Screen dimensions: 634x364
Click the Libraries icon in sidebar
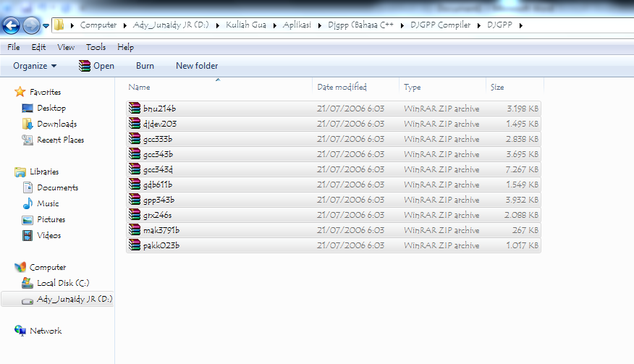click(x=20, y=172)
